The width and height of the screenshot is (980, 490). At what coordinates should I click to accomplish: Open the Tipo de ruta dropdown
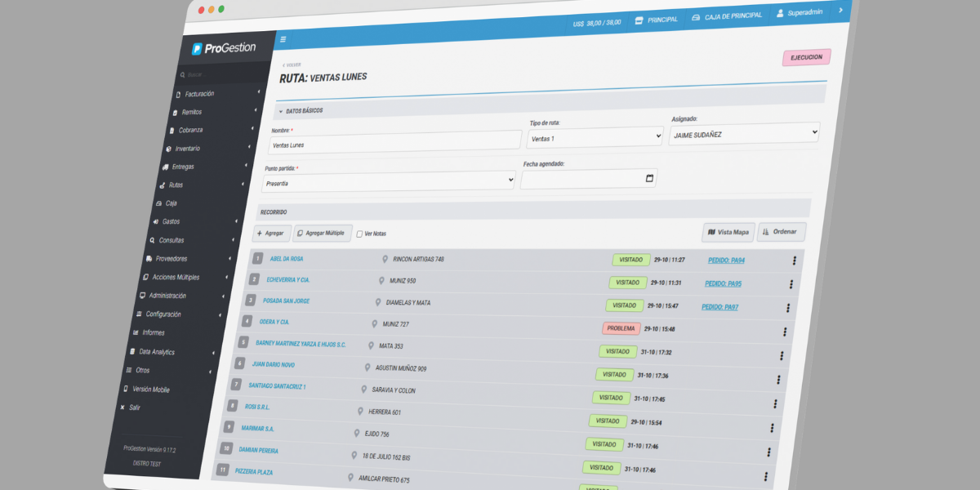[595, 138]
